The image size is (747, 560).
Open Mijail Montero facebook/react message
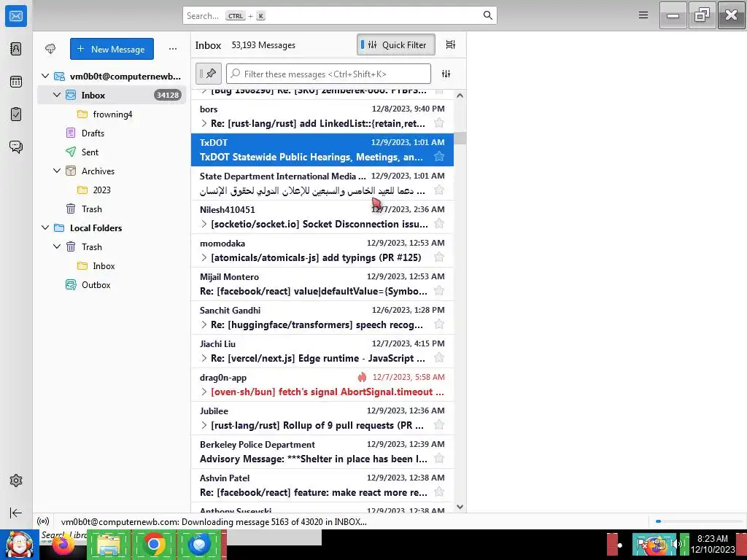322,284
